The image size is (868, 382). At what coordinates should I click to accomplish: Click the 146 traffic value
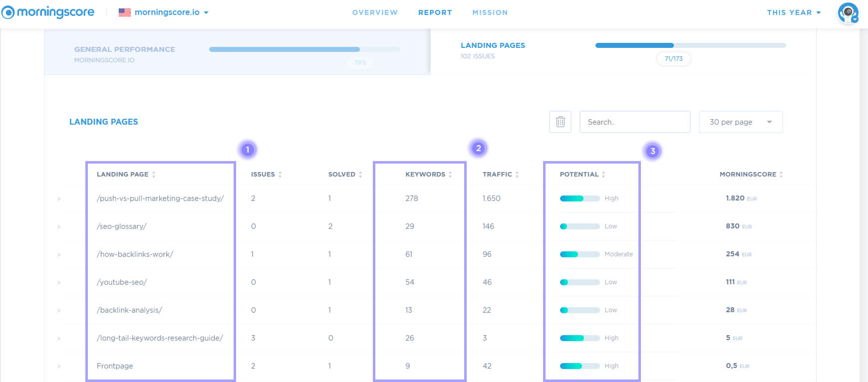click(488, 226)
